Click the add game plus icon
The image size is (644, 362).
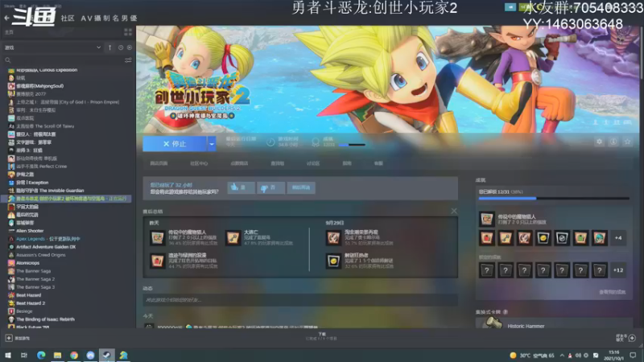pyautogui.click(x=9, y=338)
